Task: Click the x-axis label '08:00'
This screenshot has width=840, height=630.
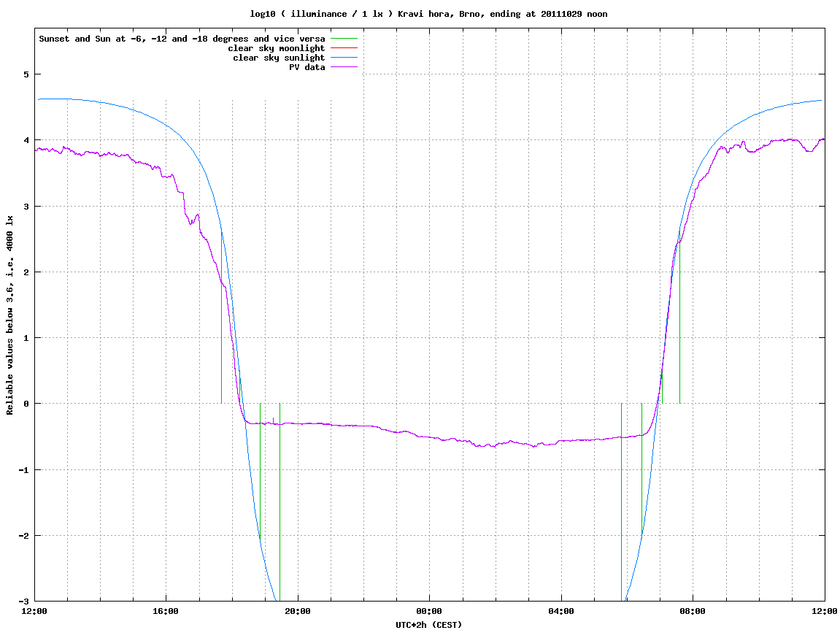Action: [x=693, y=611]
